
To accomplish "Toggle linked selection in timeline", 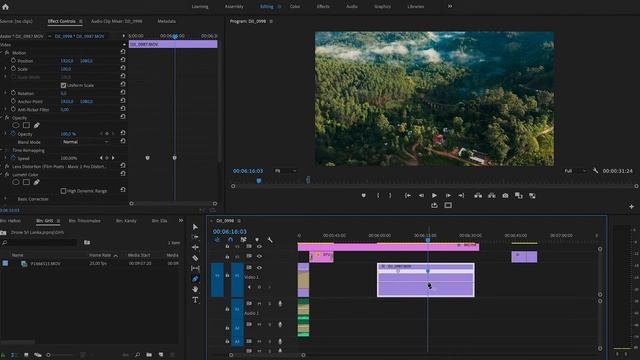I will coord(243,240).
